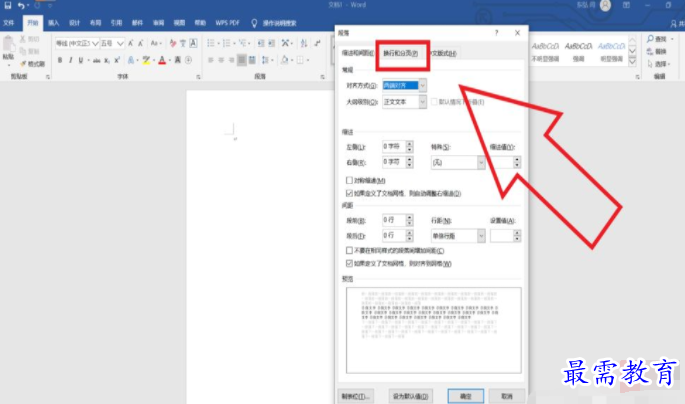Click the text highlight color icon
685x404 pixels.
(x=146, y=60)
